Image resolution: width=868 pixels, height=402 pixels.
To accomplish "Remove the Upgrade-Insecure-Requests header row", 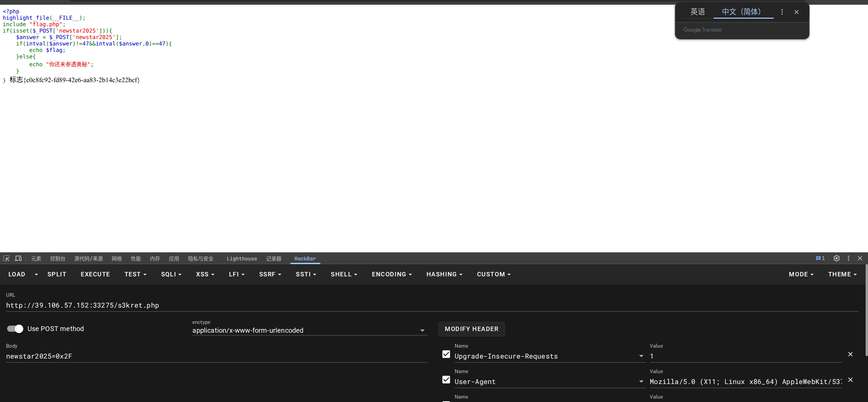I will (x=850, y=354).
